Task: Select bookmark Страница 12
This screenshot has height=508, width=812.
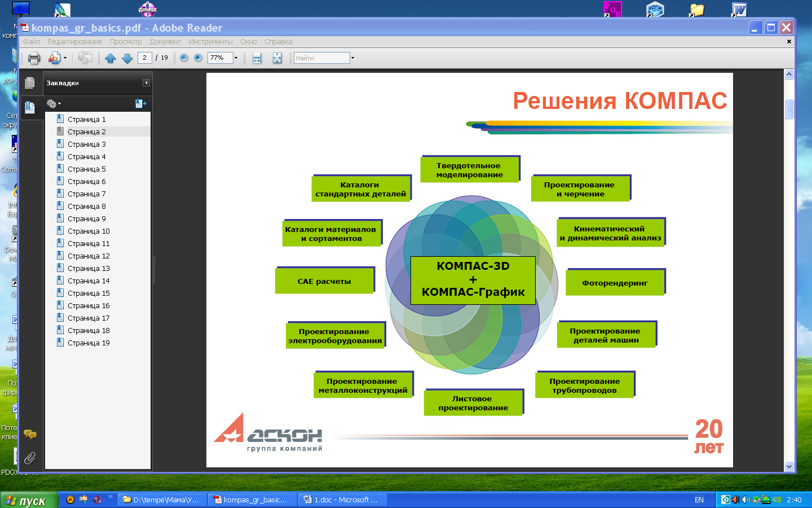Action: point(89,256)
